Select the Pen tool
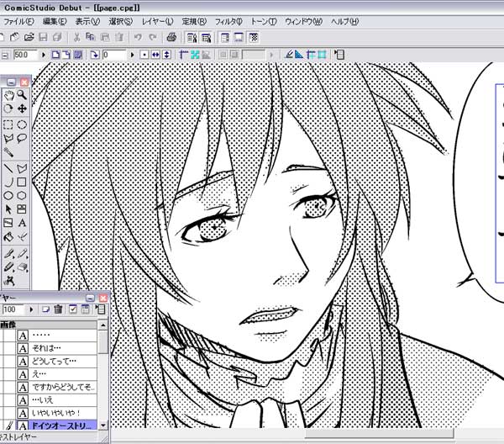 (8, 254)
